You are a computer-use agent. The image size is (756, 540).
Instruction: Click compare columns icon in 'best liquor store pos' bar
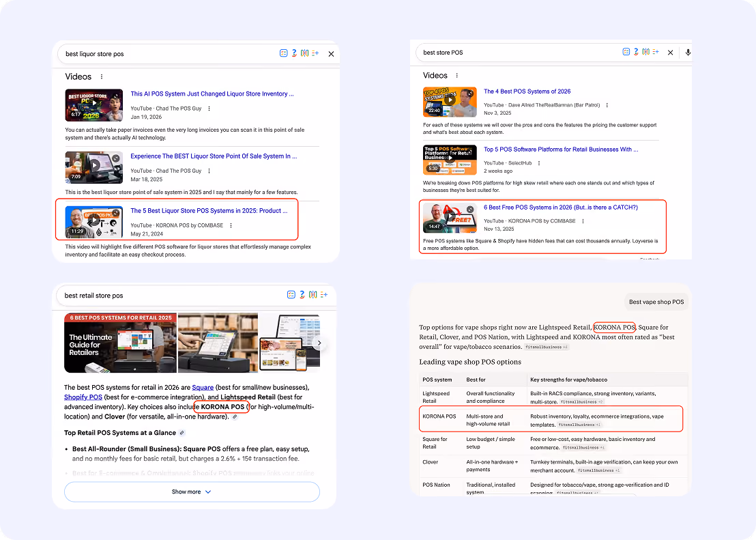point(305,53)
